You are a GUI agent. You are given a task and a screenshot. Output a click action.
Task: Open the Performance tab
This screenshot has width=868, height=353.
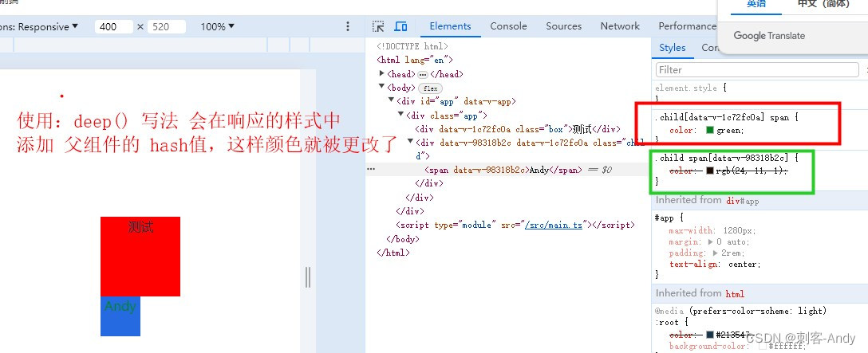tap(686, 26)
